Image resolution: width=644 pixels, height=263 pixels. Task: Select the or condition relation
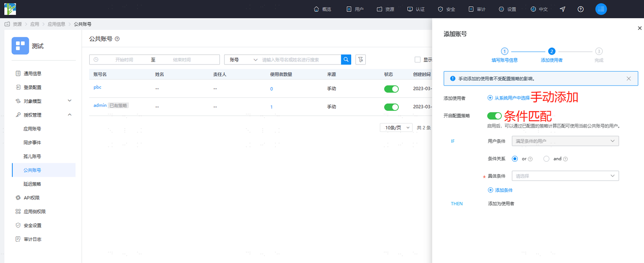tap(515, 159)
